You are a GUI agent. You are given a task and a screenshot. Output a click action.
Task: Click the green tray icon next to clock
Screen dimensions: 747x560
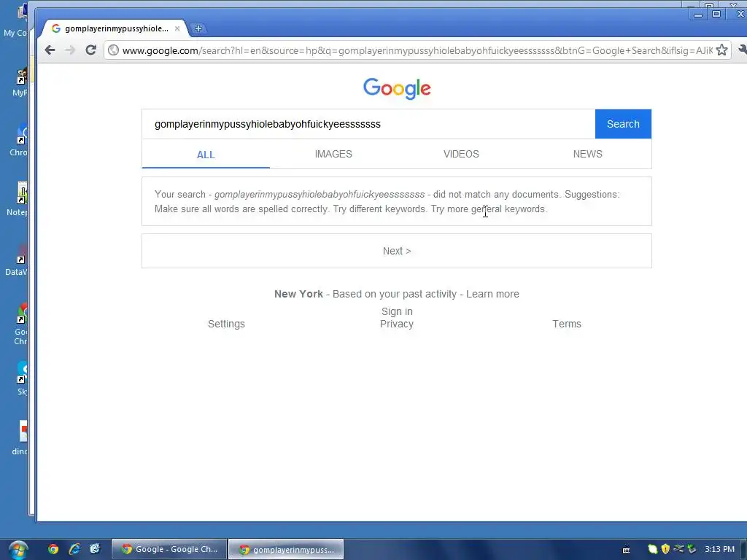pyautogui.click(x=692, y=549)
